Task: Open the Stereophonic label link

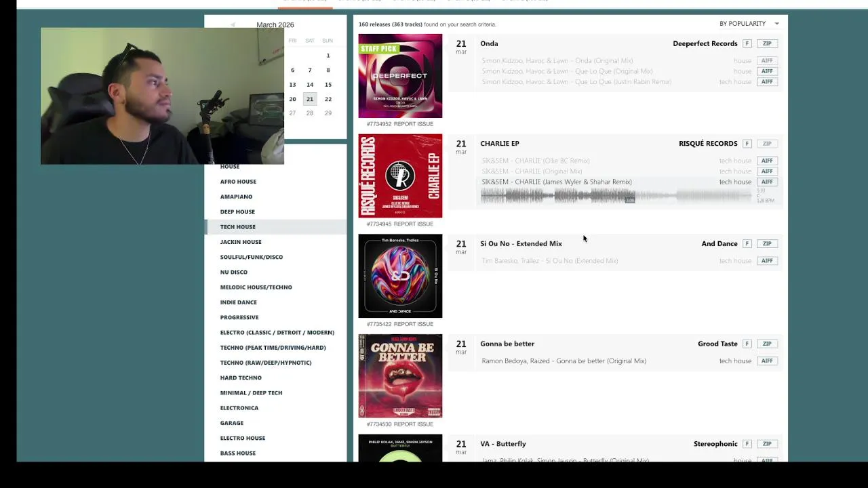Action: (715, 445)
